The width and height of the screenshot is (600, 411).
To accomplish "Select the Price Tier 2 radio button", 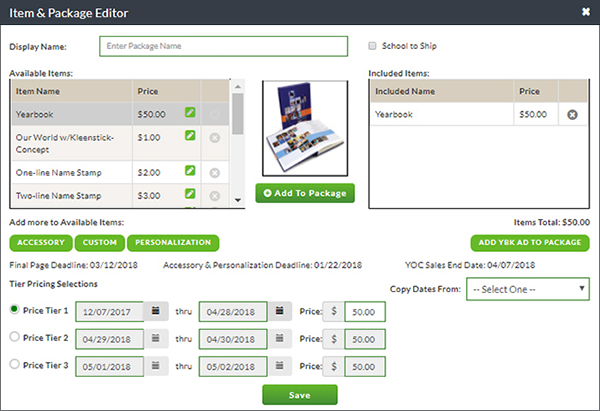I will point(14,337).
